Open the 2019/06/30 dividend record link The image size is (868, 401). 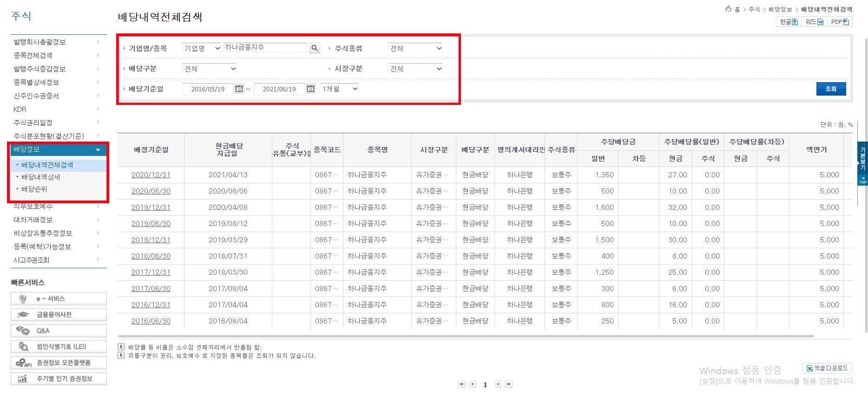pos(151,224)
